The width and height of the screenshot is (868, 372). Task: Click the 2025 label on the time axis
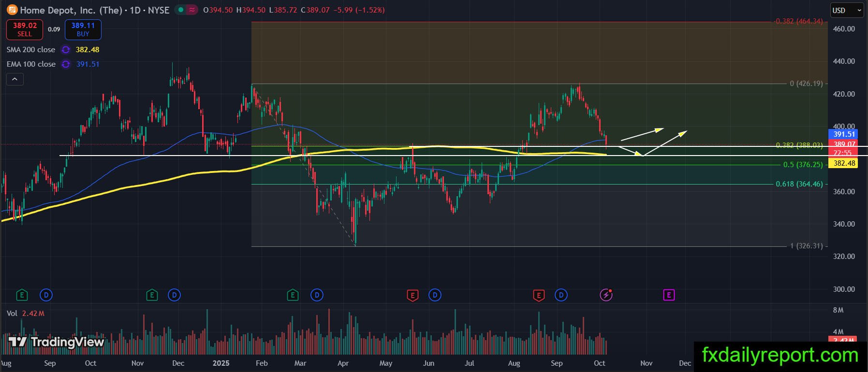pos(221,363)
